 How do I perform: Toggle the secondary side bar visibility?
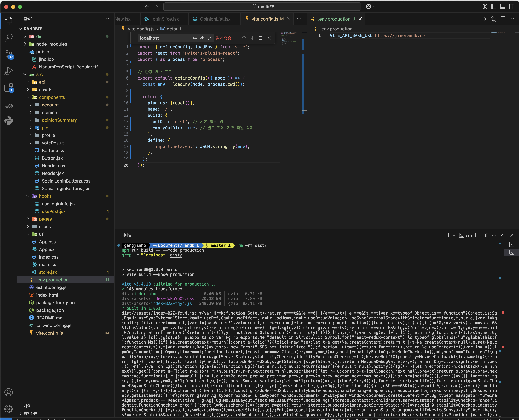(512, 7)
